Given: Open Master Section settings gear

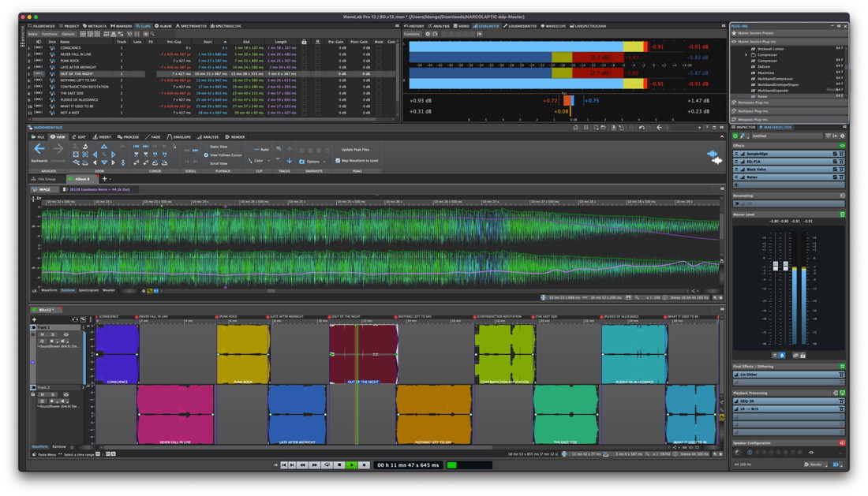Looking at the screenshot, I should coord(842,136).
